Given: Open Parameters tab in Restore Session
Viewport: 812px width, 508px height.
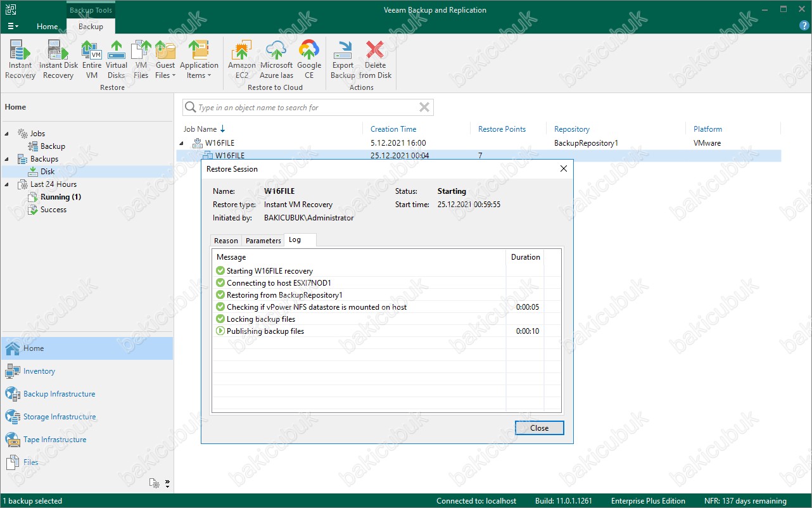Looking at the screenshot, I should 263,241.
